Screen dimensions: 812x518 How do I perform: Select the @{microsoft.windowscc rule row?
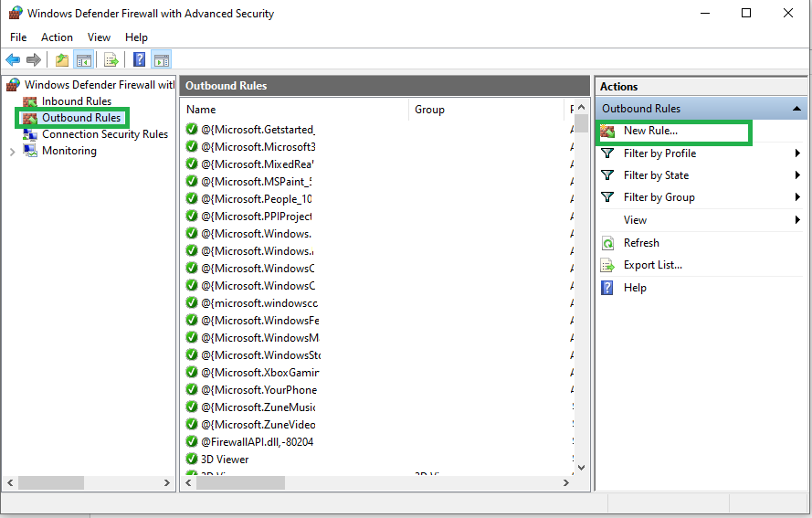point(259,303)
